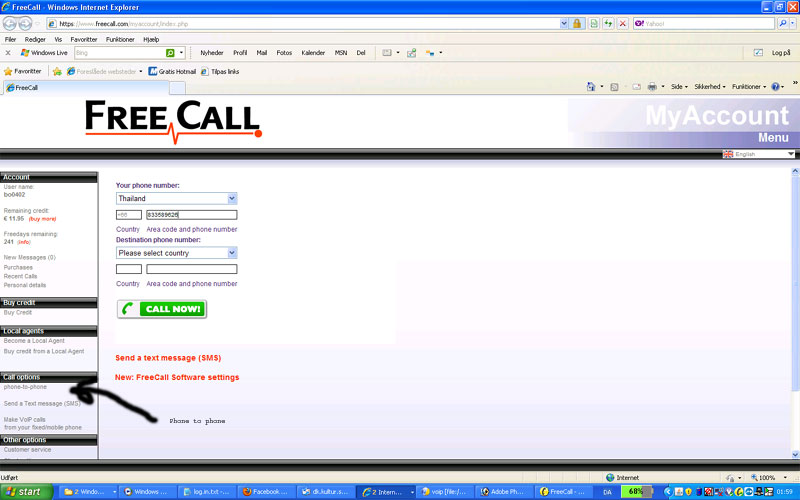The width and height of the screenshot is (800, 500).
Task: Open the Adobe Photoshop taskbar button
Action: coord(503,492)
